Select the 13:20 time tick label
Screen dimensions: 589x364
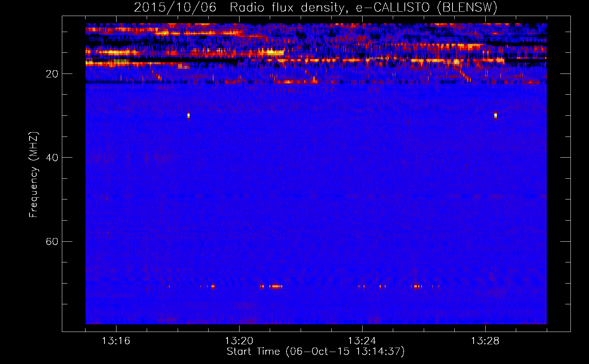[x=239, y=341]
